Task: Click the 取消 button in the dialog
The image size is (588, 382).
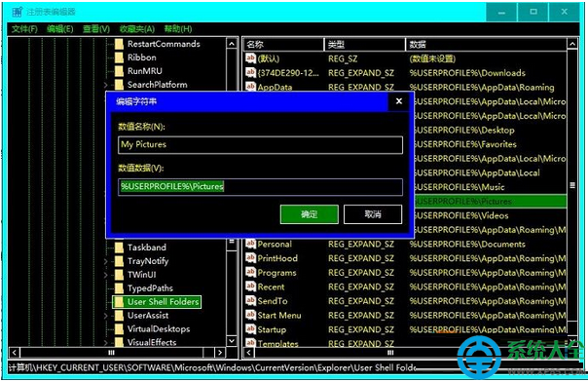Action: (x=373, y=214)
